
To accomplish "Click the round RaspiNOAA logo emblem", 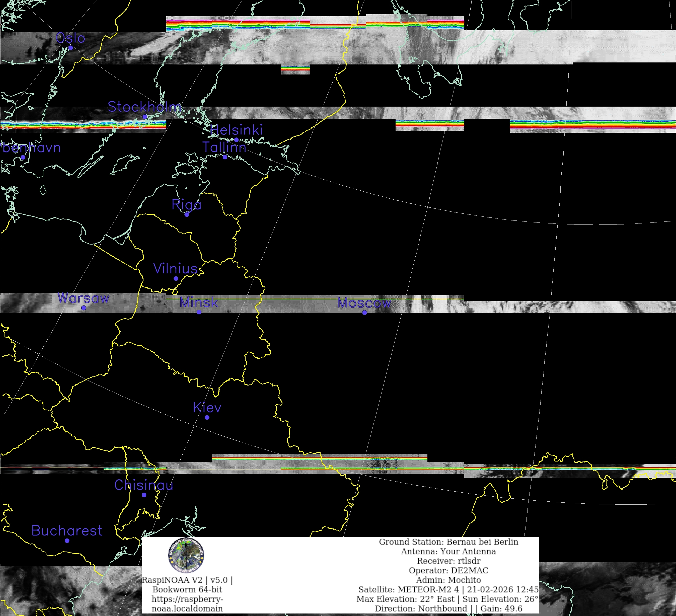I will (x=186, y=555).
